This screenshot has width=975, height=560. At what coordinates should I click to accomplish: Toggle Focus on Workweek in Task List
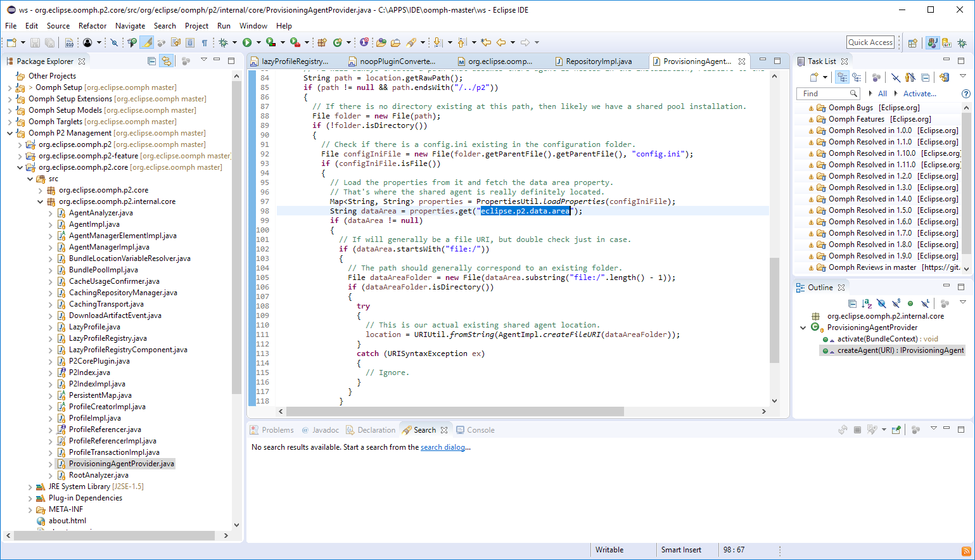[x=876, y=77]
